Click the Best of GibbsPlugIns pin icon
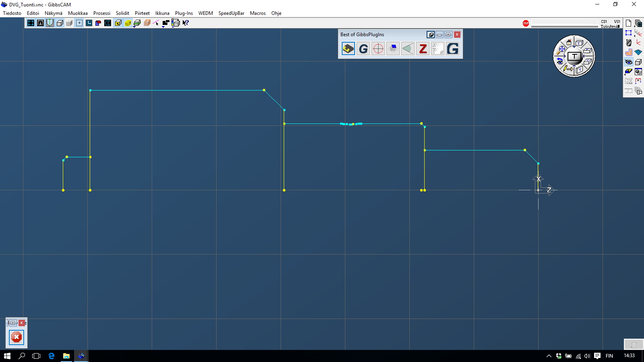 (x=431, y=35)
